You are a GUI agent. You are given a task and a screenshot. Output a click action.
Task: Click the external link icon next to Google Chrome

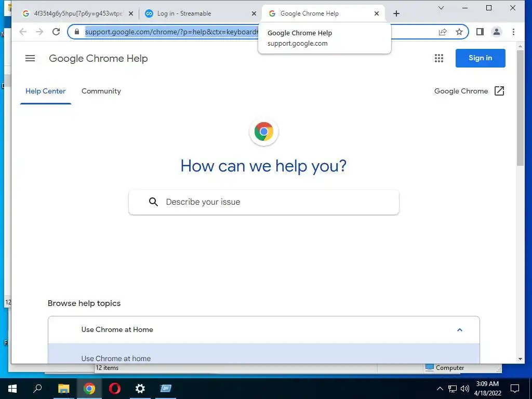499,91
